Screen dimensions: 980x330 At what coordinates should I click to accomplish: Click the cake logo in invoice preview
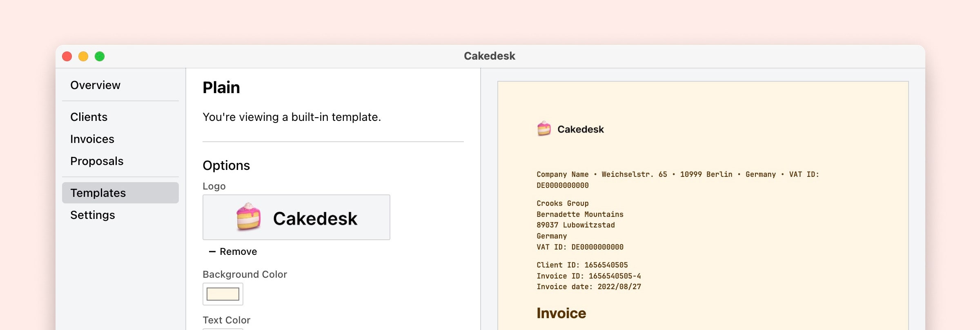tap(544, 129)
